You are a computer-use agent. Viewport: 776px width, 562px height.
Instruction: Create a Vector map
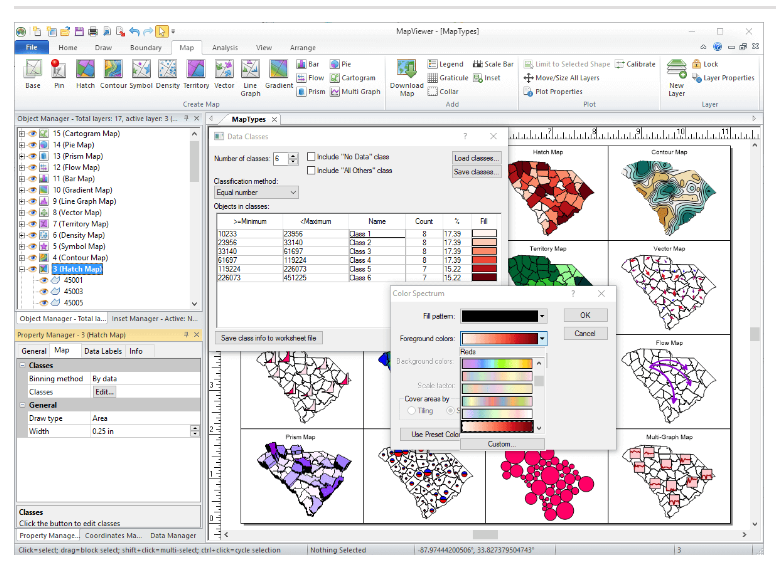point(224,74)
